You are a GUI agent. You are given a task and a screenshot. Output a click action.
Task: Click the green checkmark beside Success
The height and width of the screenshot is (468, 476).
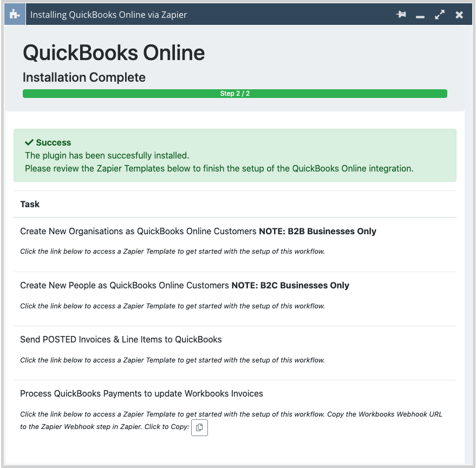(29, 142)
